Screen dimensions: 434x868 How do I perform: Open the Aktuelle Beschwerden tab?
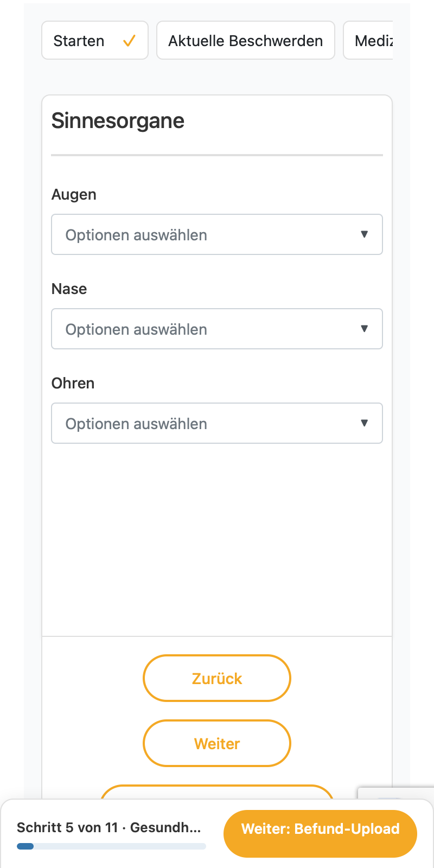click(x=246, y=40)
